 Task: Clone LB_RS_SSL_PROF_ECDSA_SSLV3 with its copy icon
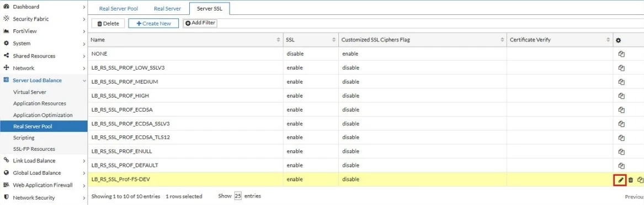[x=621, y=124]
